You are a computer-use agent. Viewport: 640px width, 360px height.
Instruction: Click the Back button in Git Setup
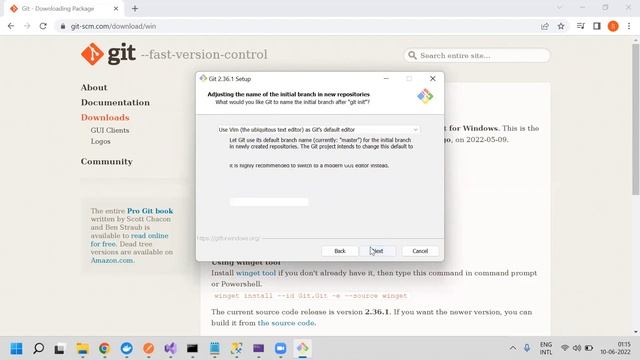(x=340, y=251)
